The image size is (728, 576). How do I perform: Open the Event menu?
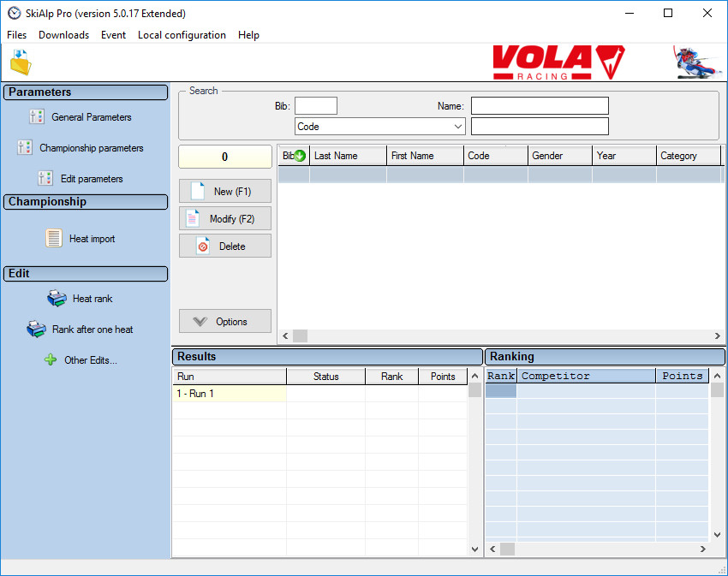coord(113,35)
